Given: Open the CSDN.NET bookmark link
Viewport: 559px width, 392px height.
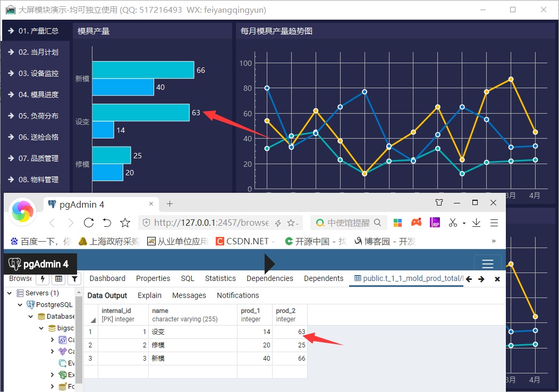Looking at the screenshot, I should coord(246,241).
